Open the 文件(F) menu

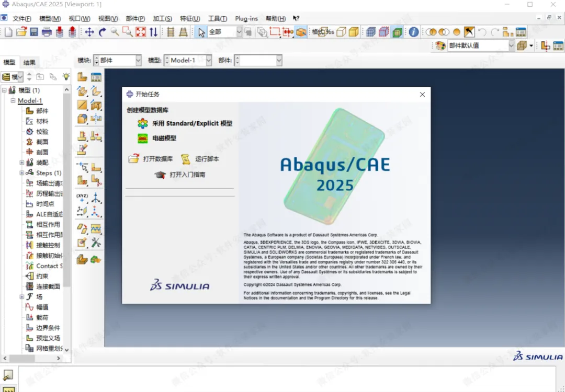click(21, 18)
